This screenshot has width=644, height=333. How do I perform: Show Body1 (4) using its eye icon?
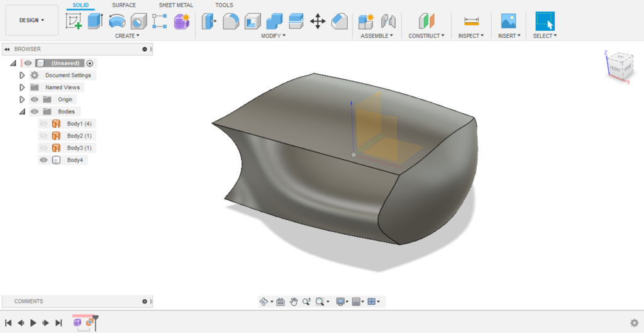coord(43,124)
